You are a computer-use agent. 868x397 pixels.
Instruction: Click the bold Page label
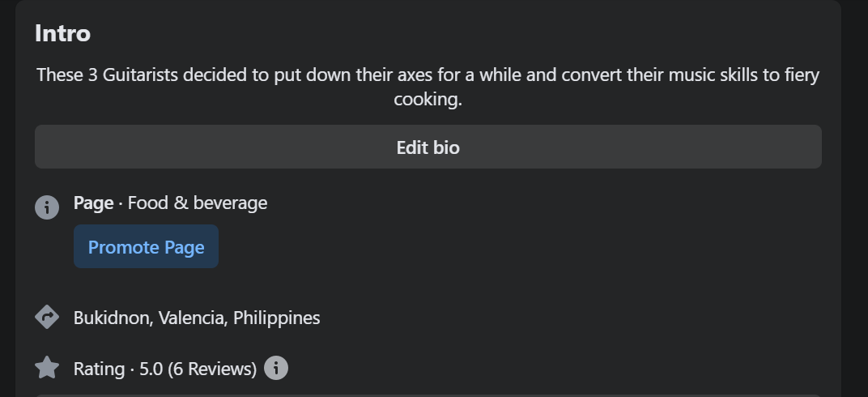pyautogui.click(x=93, y=203)
